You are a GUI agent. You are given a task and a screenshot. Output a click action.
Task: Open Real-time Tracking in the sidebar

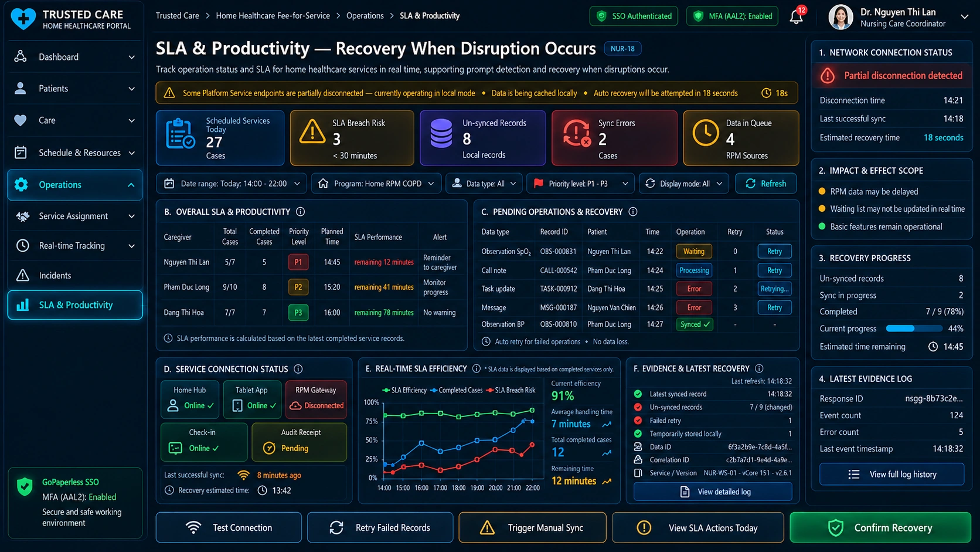pyautogui.click(x=74, y=246)
